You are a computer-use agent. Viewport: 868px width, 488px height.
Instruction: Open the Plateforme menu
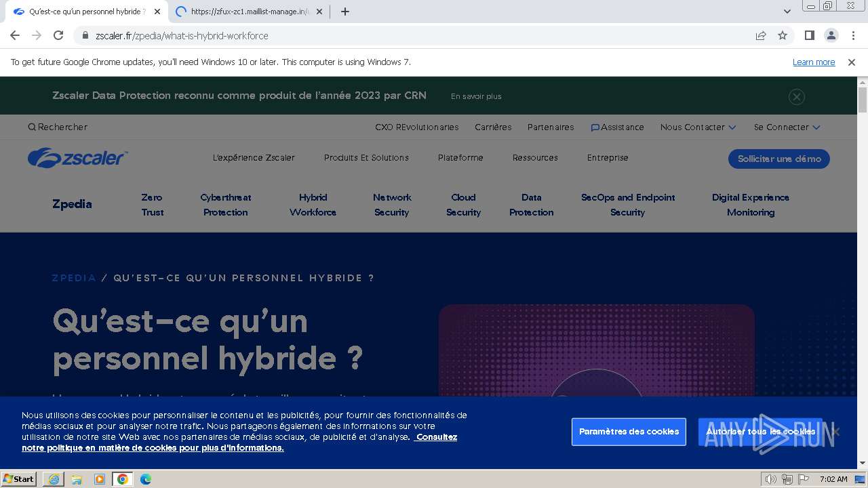click(x=460, y=158)
